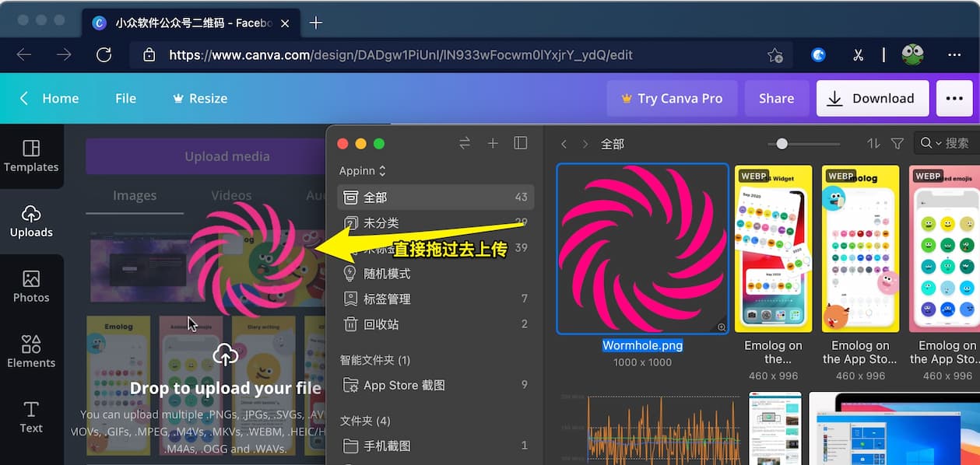The height and width of the screenshot is (465, 980).
Task: Switch to the Videos tab
Action: pyautogui.click(x=231, y=195)
